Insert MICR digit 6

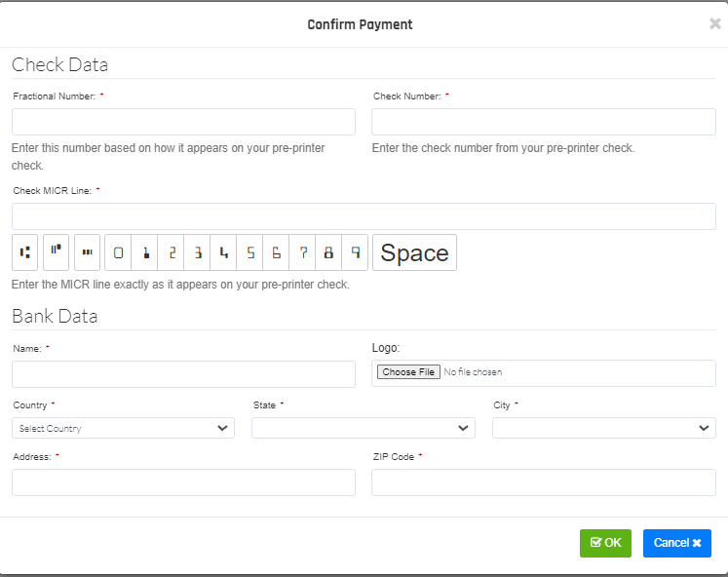(x=276, y=252)
